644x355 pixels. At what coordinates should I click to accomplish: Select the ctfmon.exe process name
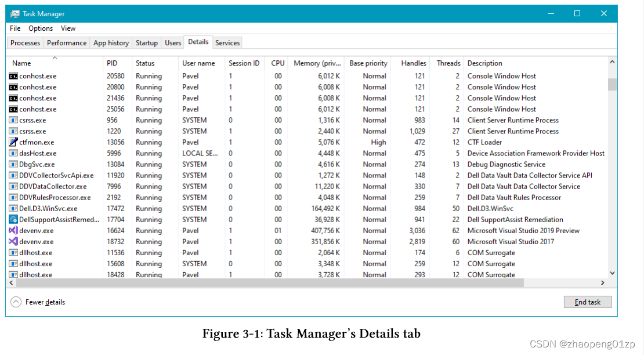coord(37,143)
